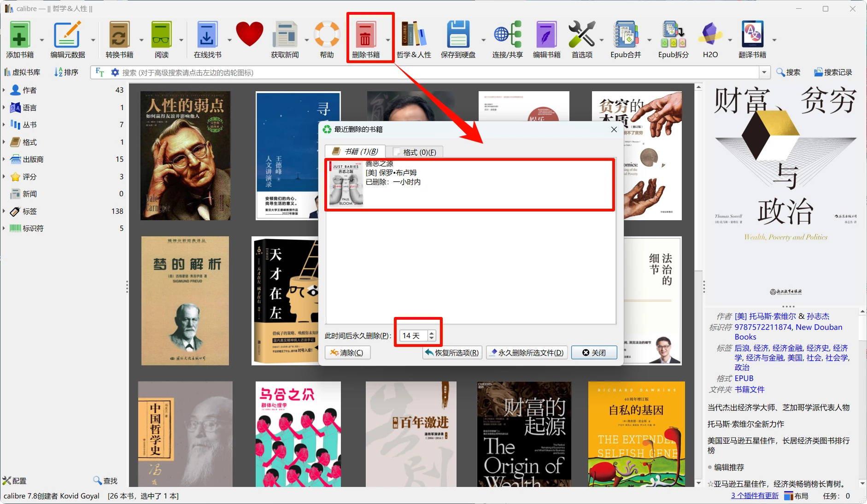Select 梦的解析 book cover
This screenshot has height=504, width=867.
point(185,301)
